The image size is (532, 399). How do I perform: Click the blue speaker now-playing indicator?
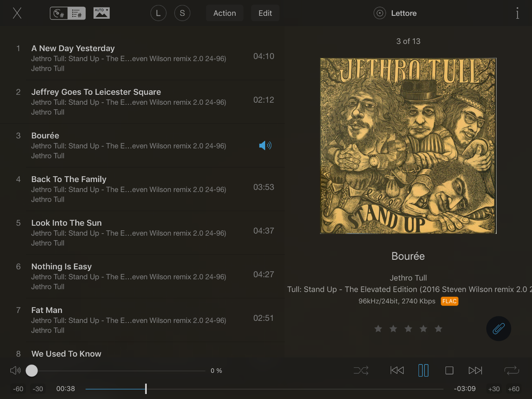coord(265,145)
